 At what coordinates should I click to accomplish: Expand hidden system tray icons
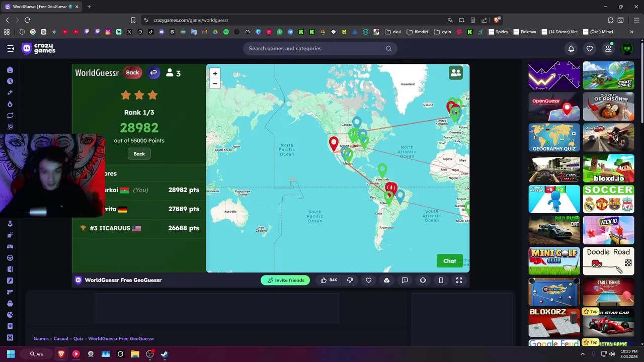583,354
